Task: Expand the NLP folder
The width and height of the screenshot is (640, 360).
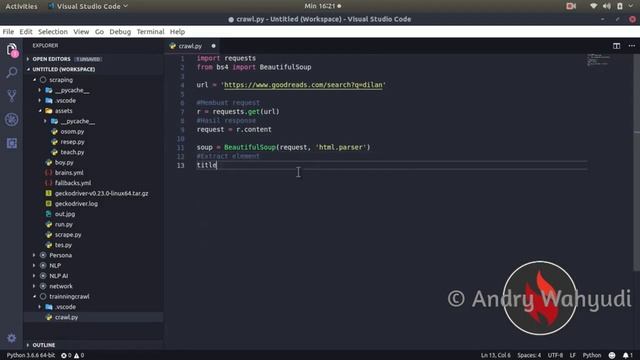Action: click(55, 265)
